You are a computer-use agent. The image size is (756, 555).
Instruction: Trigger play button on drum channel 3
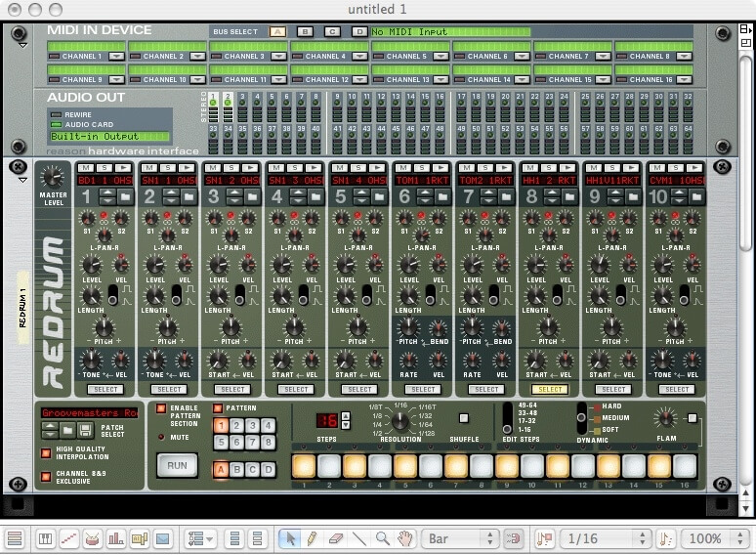(x=250, y=168)
